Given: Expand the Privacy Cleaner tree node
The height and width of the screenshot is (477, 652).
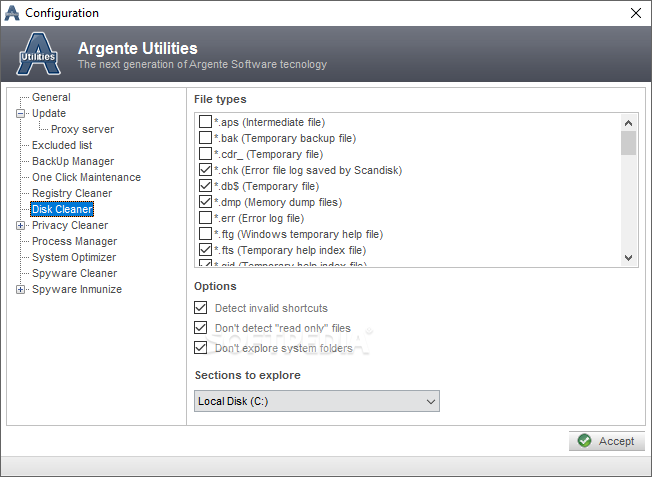Looking at the screenshot, I should pos(20,225).
